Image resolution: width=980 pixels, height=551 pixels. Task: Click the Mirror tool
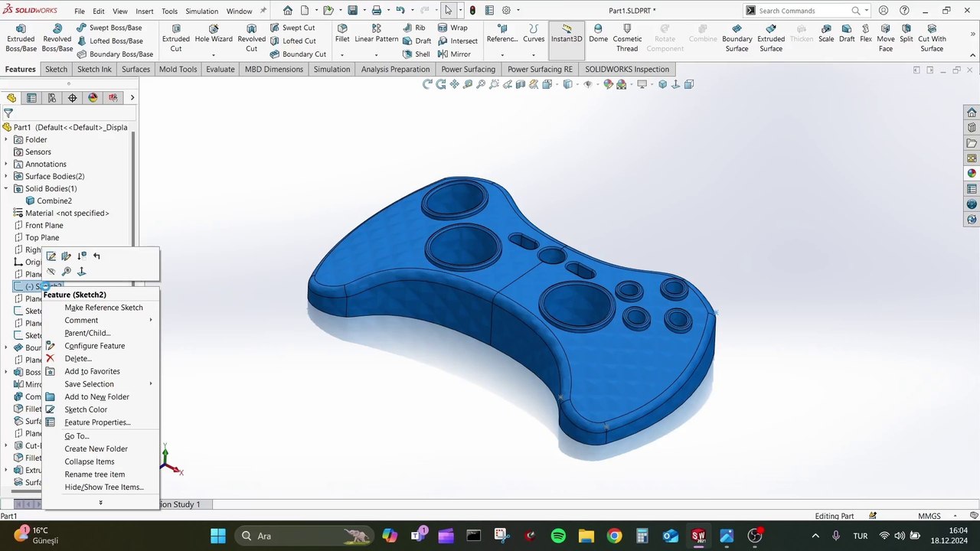[454, 54]
